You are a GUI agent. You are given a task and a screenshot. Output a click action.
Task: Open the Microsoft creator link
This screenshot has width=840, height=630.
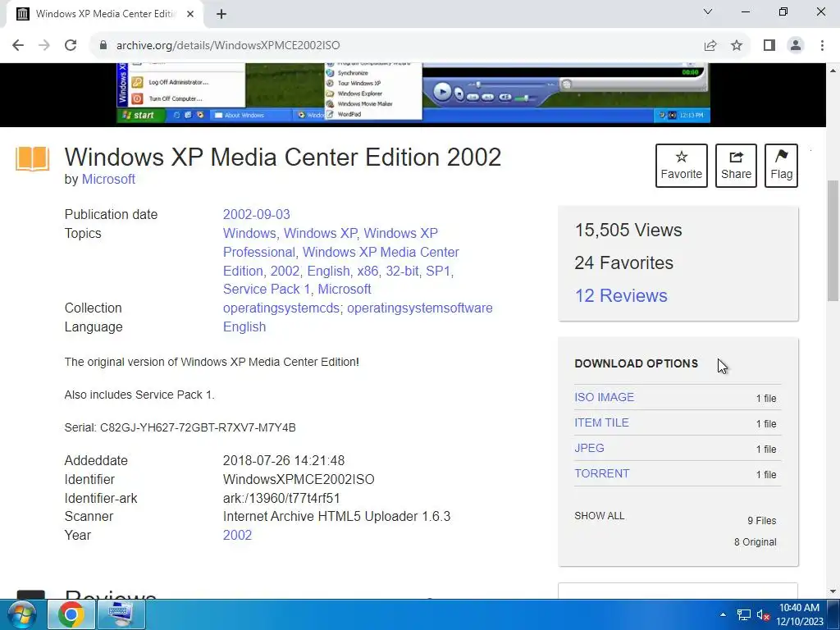[x=108, y=179]
